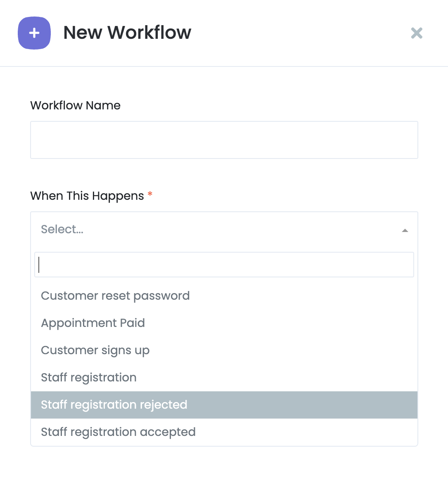This screenshot has height=497, width=448.
Task: Choose the Customer reset password trigger
Action: [x=115, y=296]
